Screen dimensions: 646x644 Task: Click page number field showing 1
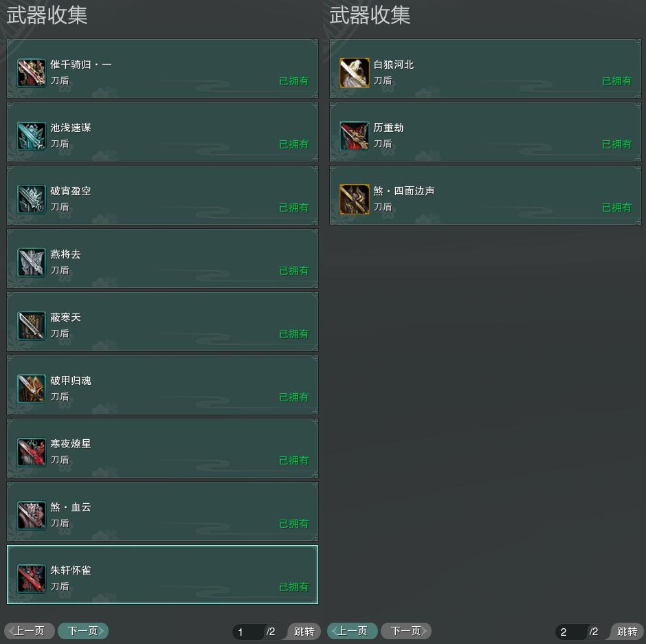[248, 632]
